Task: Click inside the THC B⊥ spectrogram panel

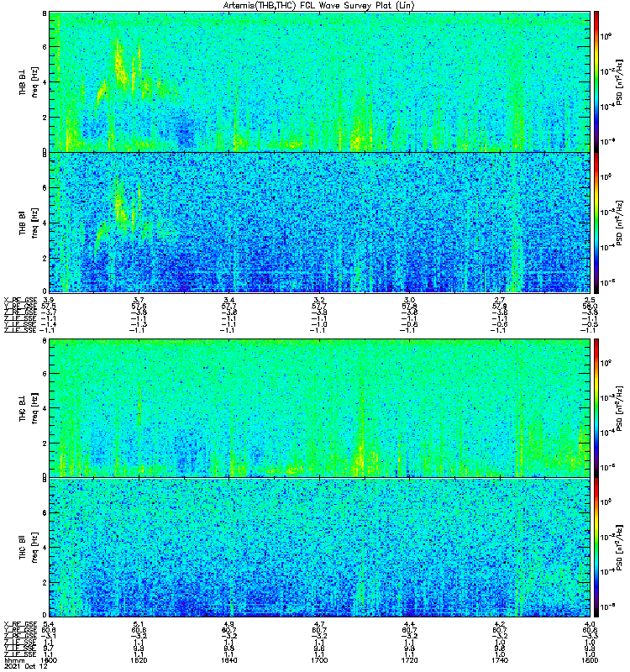Action: pos(319,408)
